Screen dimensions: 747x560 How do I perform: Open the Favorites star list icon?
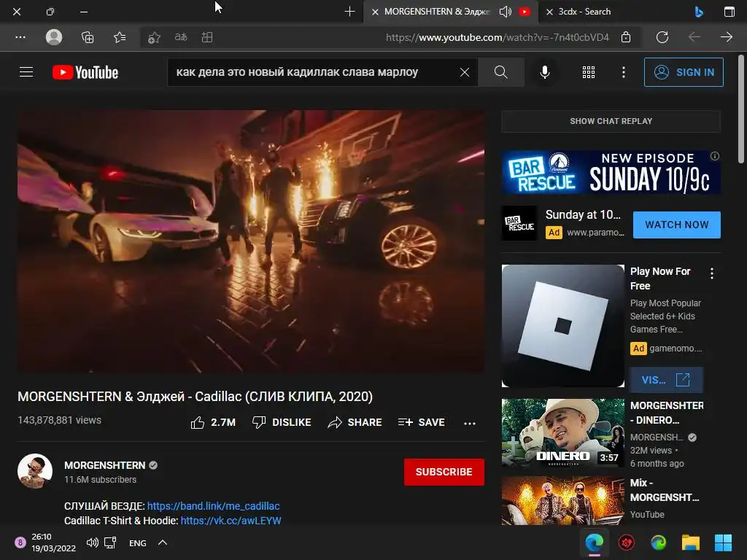point(120,37)
